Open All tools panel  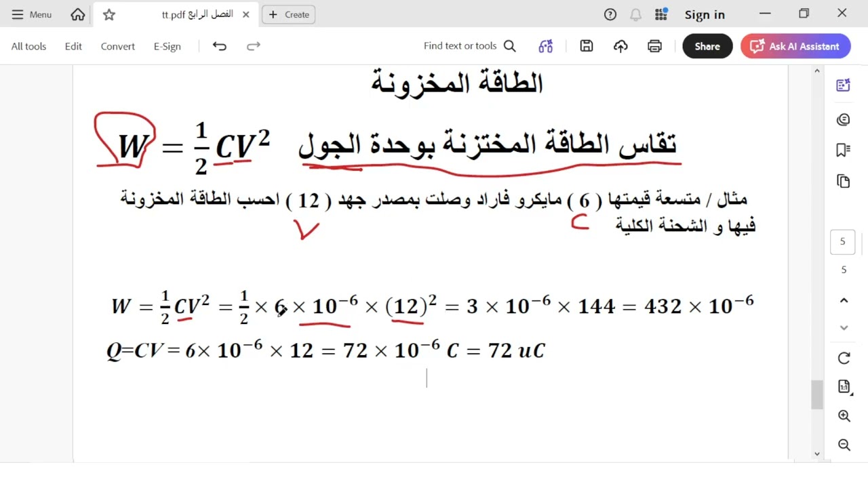28,46
